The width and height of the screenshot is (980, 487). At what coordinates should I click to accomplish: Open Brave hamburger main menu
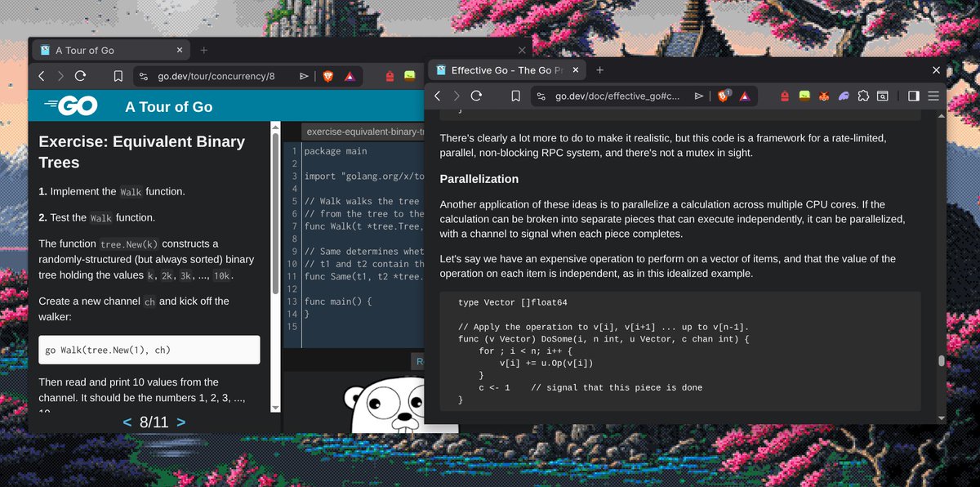click(x=933, y=96)
